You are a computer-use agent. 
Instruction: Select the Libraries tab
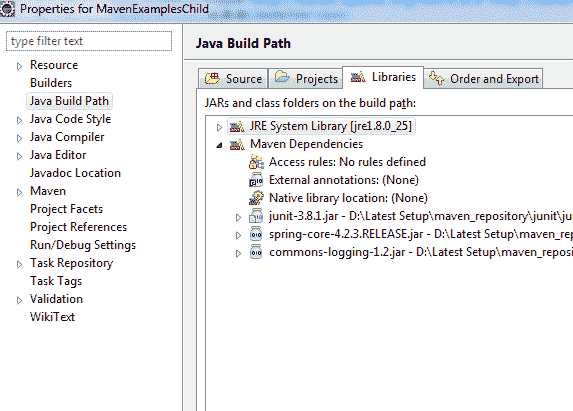(383, 77)
